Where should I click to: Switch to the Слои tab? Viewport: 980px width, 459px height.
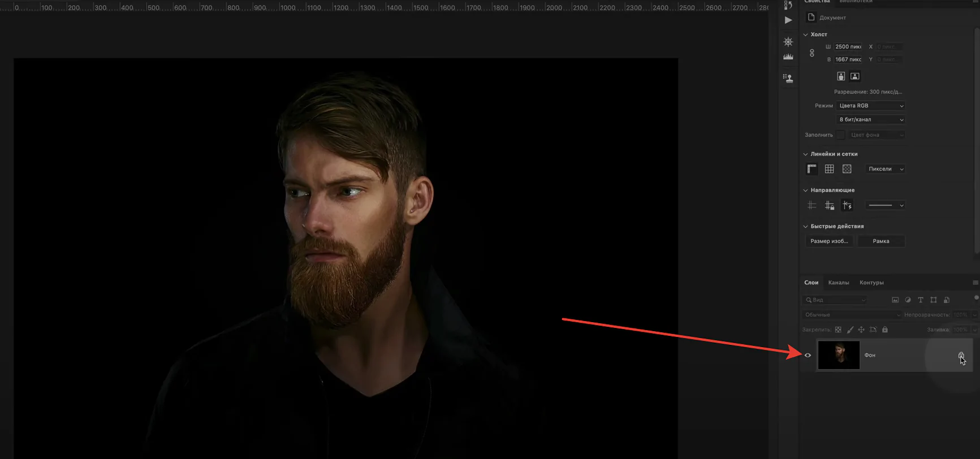[811, 283]
